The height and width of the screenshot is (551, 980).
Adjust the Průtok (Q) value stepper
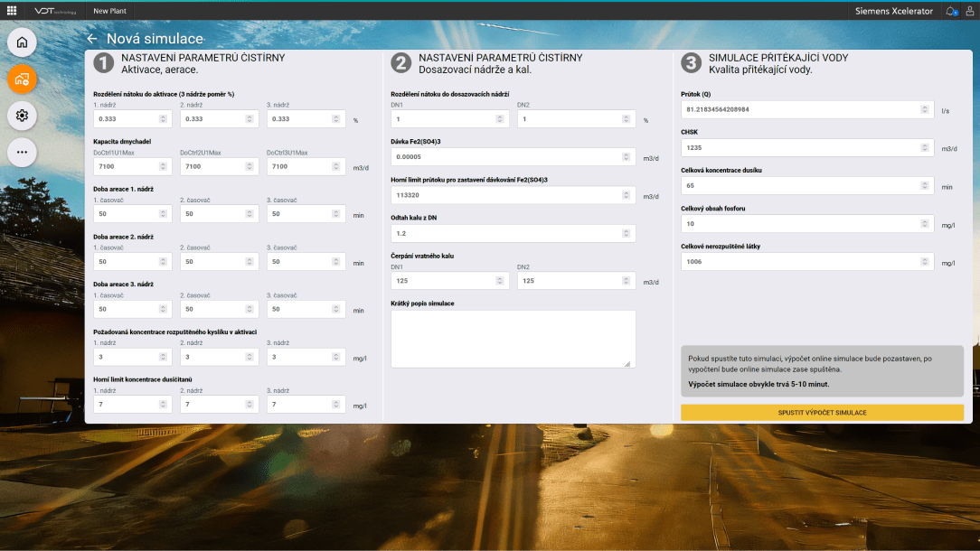925,109
